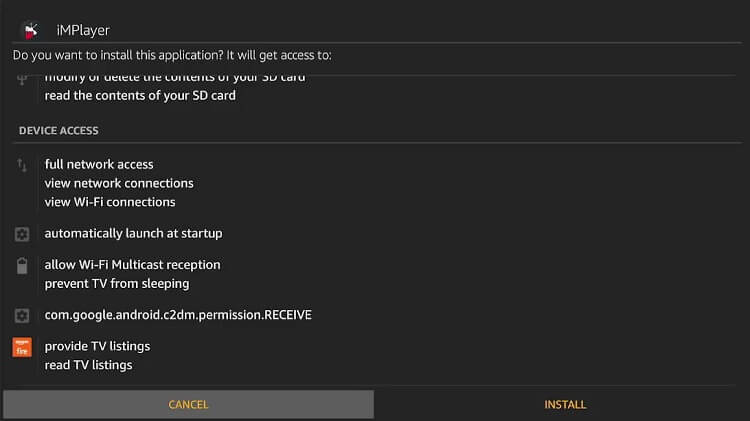Viewport: 750px width, 421px height.
Task: Click the network access arrows icon
Action: coord(22,165)
